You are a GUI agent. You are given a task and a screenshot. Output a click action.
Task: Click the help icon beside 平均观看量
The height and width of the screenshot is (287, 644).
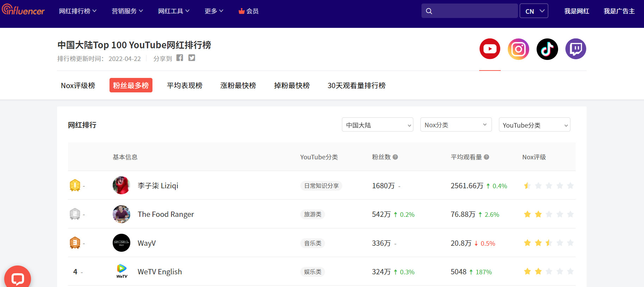(x=487, y=157)
